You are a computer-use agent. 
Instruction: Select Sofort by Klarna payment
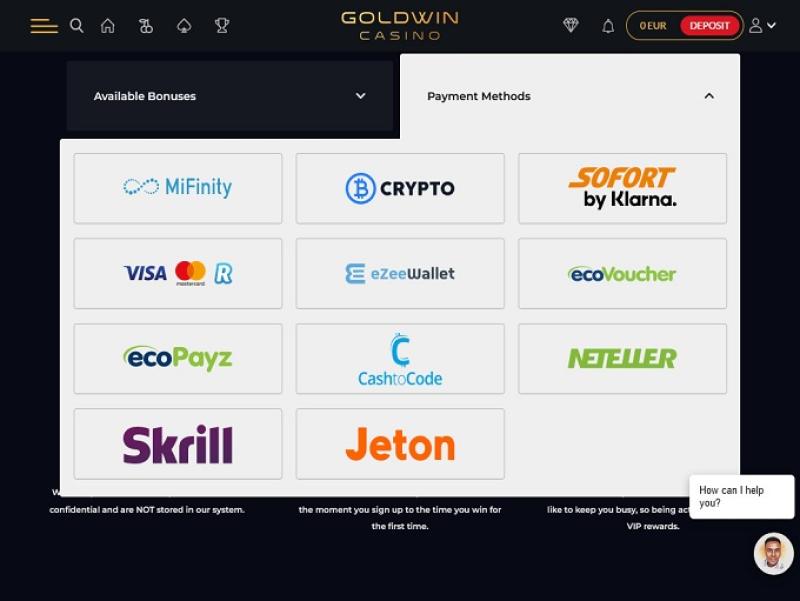(x=622, y=188)
